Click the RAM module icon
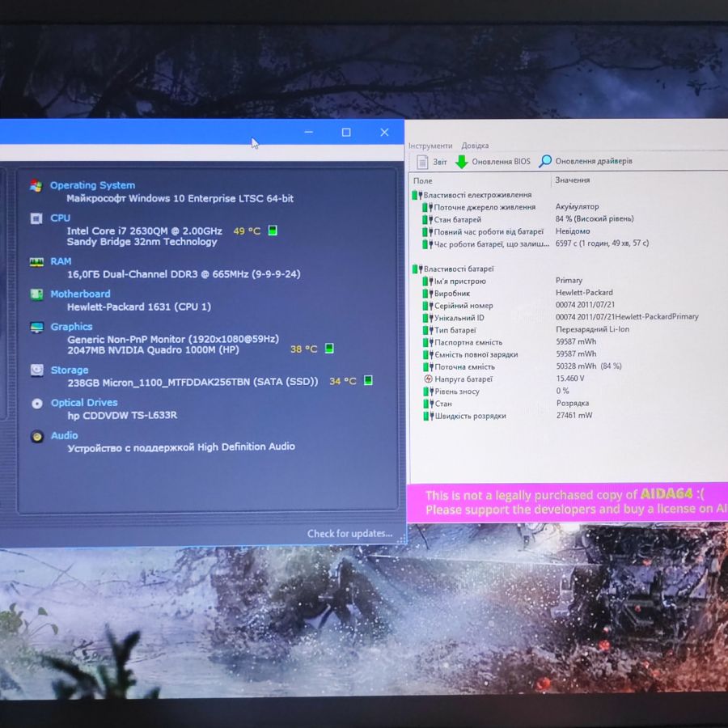 [36, 262]
